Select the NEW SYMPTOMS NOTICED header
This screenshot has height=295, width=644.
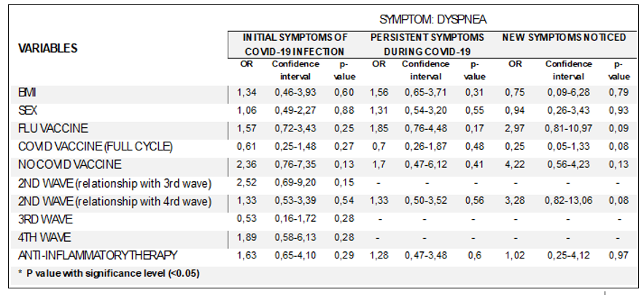click(x=562, y=37)
